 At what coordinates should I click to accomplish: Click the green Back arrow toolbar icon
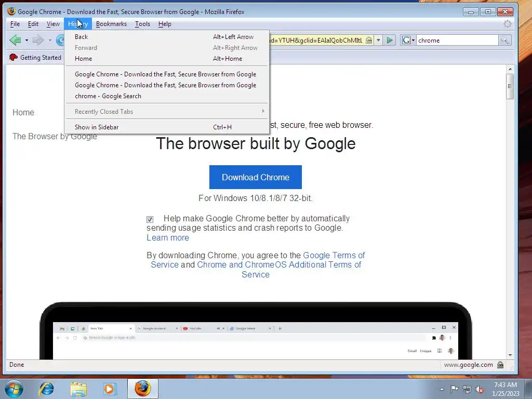[x=15, y=41]
